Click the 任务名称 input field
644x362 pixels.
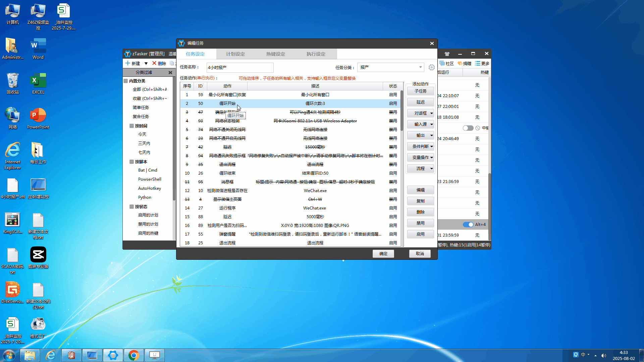(x=240, y=67)
